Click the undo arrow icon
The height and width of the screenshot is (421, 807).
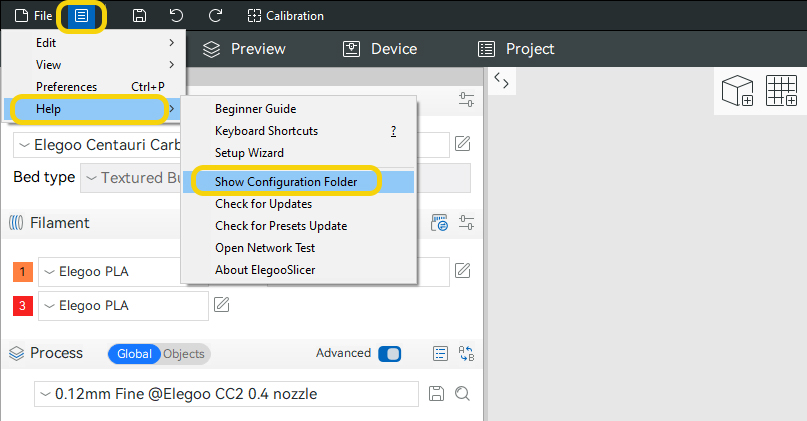177,16
